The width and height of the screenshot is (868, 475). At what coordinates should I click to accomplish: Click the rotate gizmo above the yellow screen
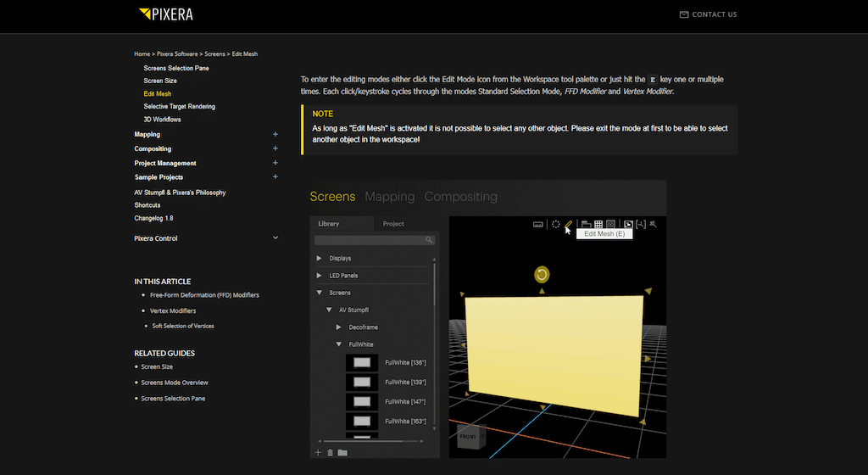(x=542, y=274)
